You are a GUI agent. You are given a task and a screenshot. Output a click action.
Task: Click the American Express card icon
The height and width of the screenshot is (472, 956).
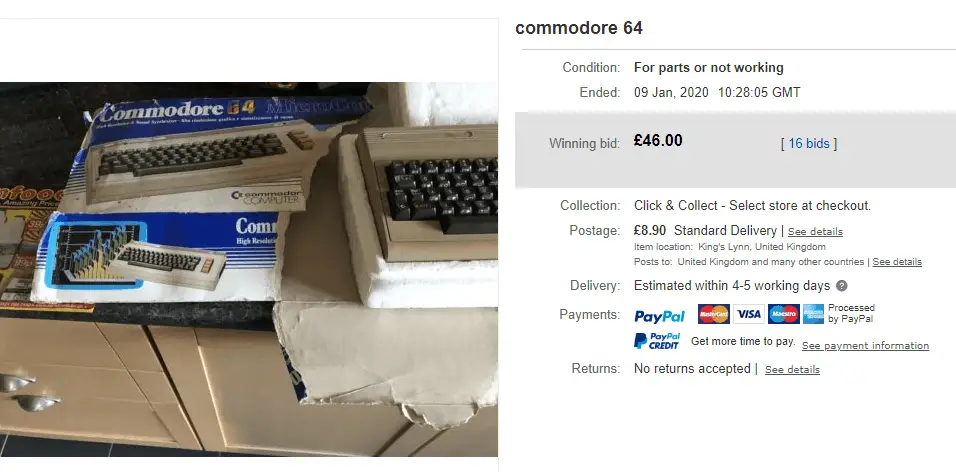pos(813,314)
